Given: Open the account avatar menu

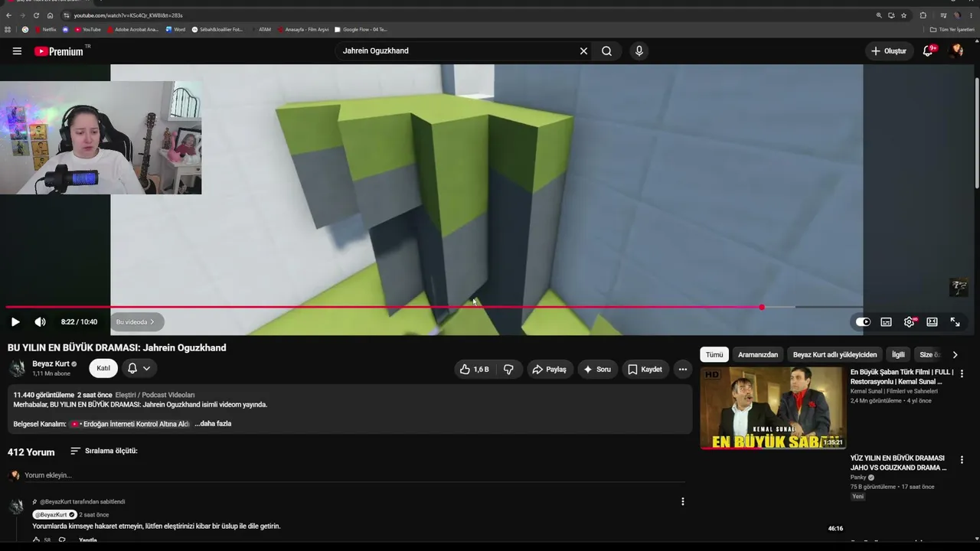Looking at the screenshot, I should click(x=956, y=51).
